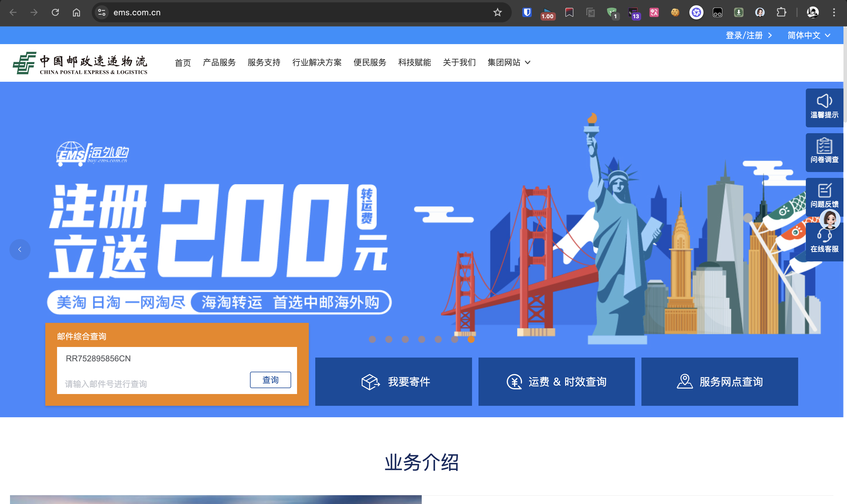Open the green download extension icon
Image resolution: width=847 pixels, height=504 pixels.
click(739, 13)
